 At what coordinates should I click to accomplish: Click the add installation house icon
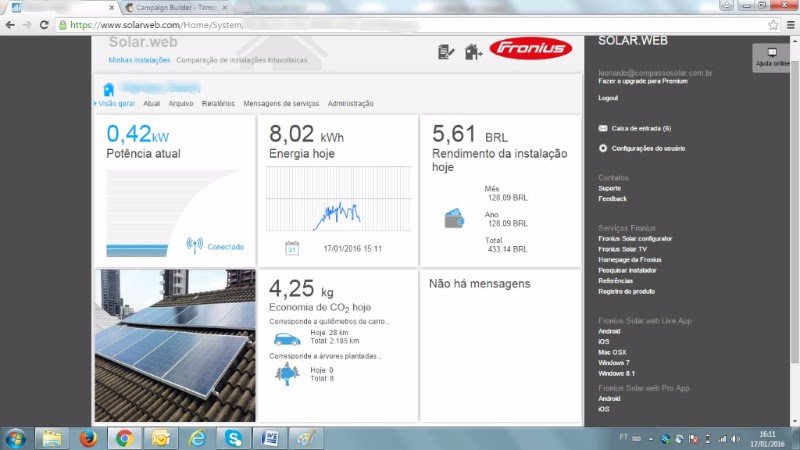tap(473, 51)
